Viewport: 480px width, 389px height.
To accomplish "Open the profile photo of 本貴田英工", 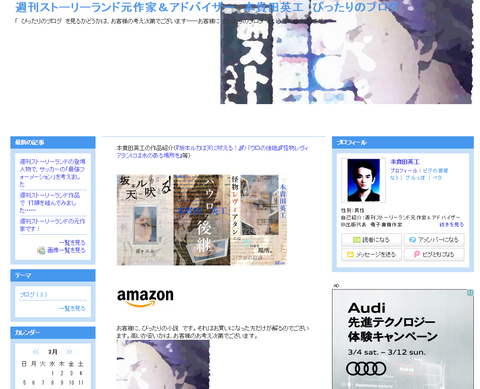I will (363, 180).
